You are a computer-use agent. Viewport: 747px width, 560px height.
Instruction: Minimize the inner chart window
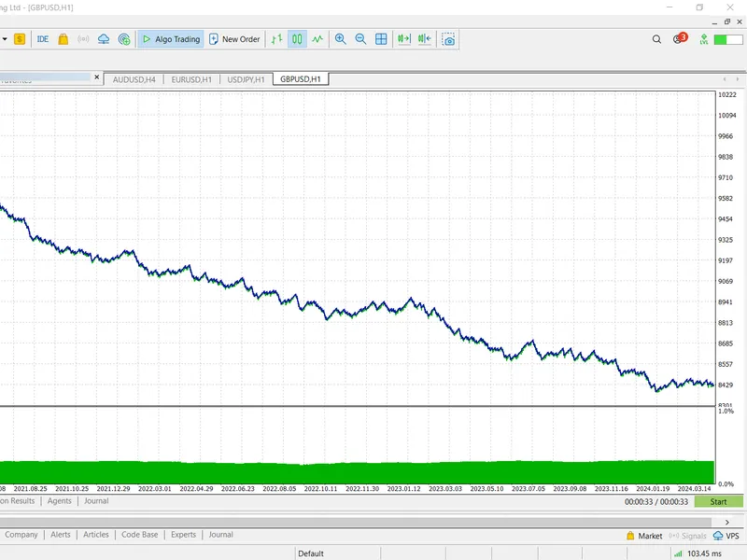click(x=714, y=22)
